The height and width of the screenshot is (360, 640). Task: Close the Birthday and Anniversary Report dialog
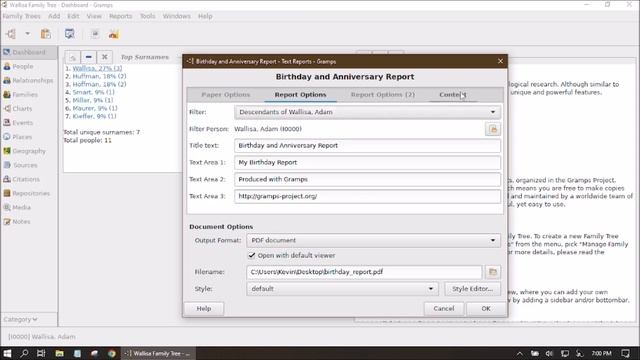pyautogui.click(x=500, y=61)
